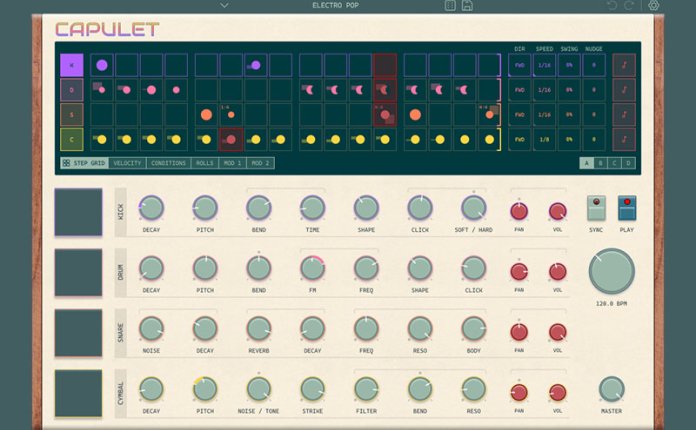The image size is (696, 430).
Task: Select the S snare track button
Action: pos(72,115)
